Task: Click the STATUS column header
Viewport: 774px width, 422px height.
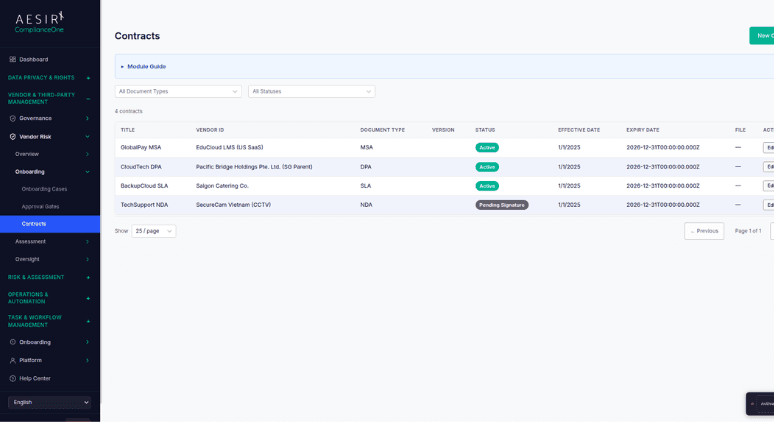Action: 485,130
